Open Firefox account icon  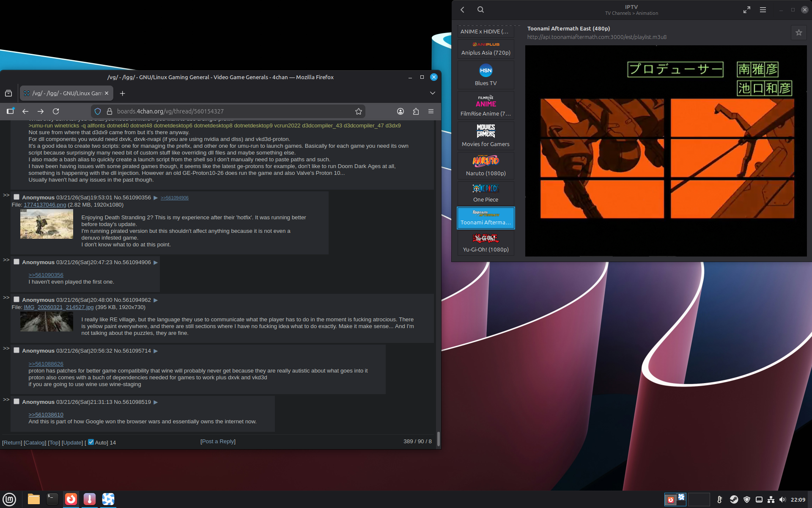[400, 111]
